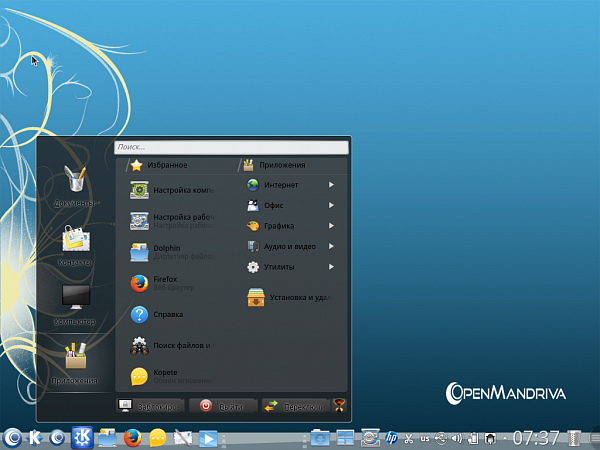This screenshot has height=450, width=600.
Task: Click the Dolphin folder icon in favorites
Action: pyautogui.click(x=139, y=253)
